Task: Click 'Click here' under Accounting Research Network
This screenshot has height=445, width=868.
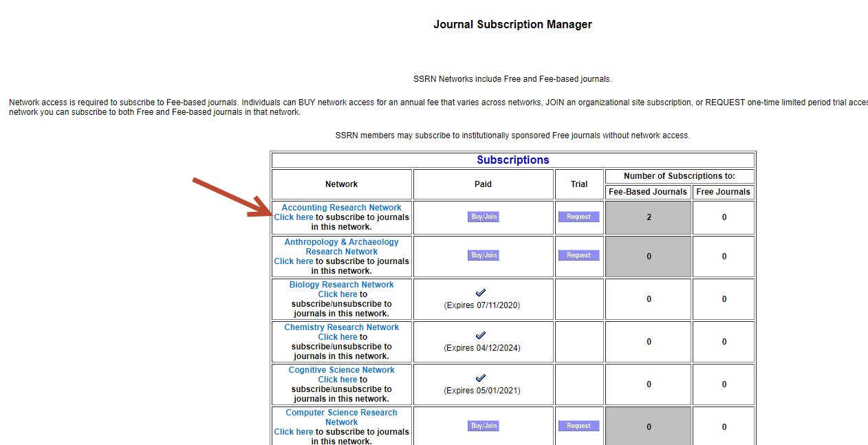Action: 294,217
